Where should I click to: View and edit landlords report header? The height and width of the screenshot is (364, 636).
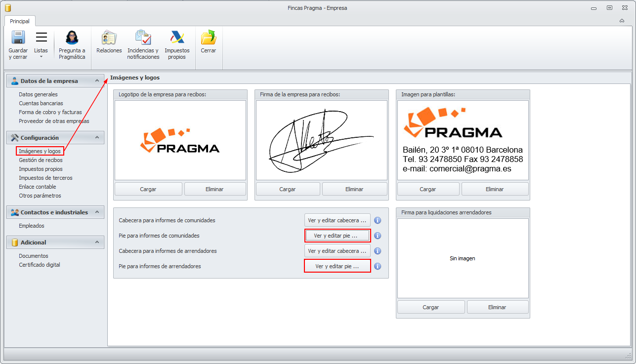(x=338, y=251)
